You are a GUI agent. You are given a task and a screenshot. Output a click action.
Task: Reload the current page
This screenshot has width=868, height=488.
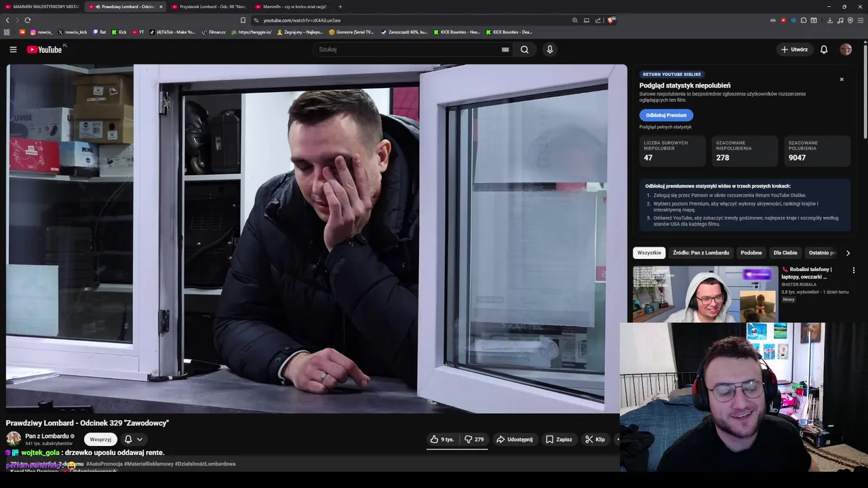coord(27,20)
